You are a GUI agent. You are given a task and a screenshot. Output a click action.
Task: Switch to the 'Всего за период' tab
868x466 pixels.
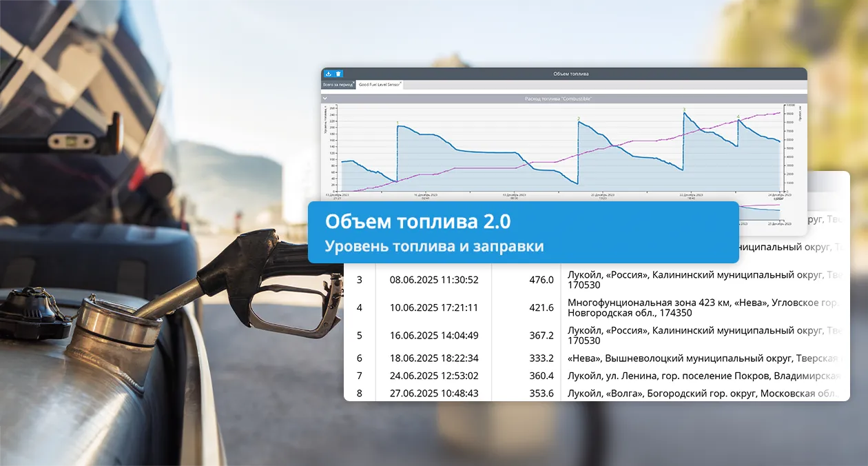tap(338, 85)
